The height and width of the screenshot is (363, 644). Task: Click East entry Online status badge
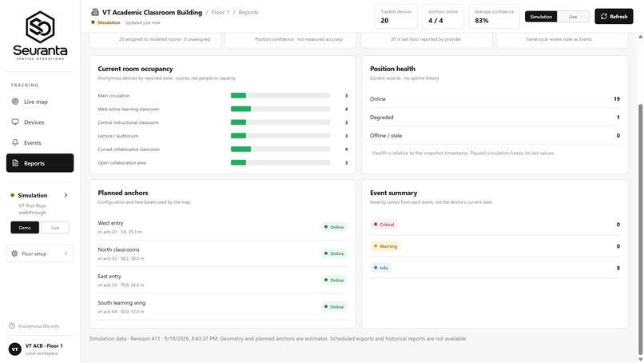pyautogui.click(x=334, y=281)
